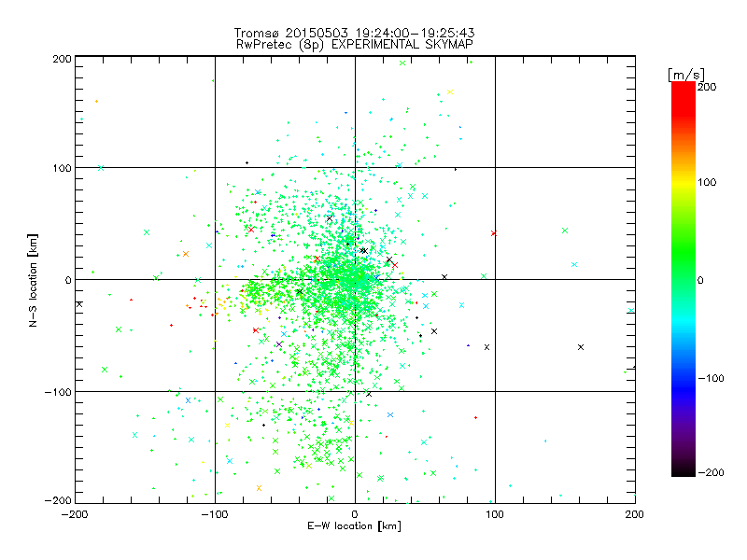
Task: Click the colorbar label '-200' at bottom
Action: point(711,472)
